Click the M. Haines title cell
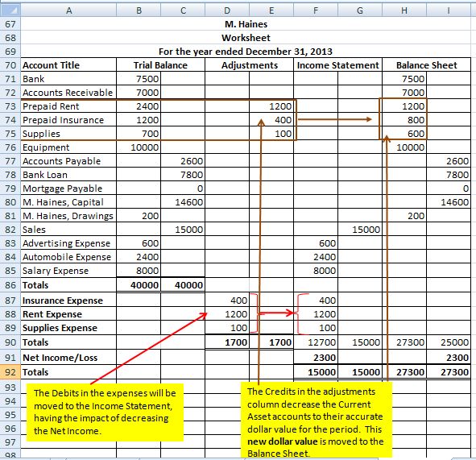Image resolution: width=476 pixels, height=460 pixels. click(x=246, y=24)
